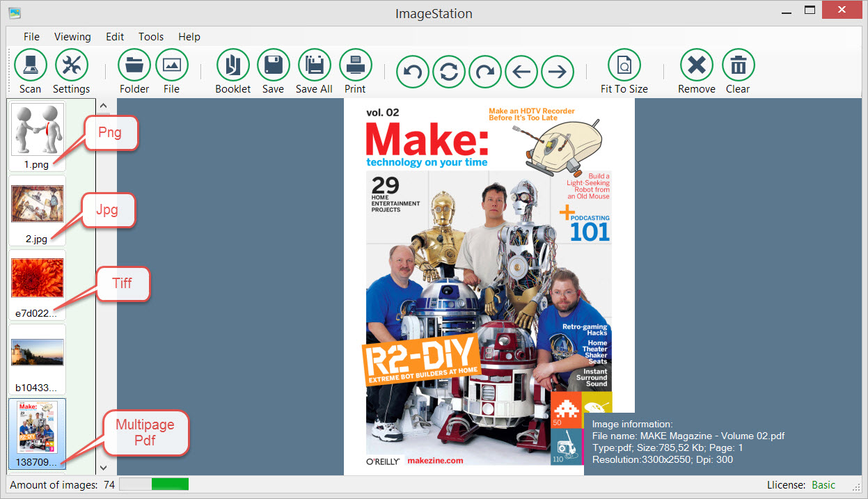Open Settings via wrench icon
This screenshot has height=499, width=868.
[72, 66]
